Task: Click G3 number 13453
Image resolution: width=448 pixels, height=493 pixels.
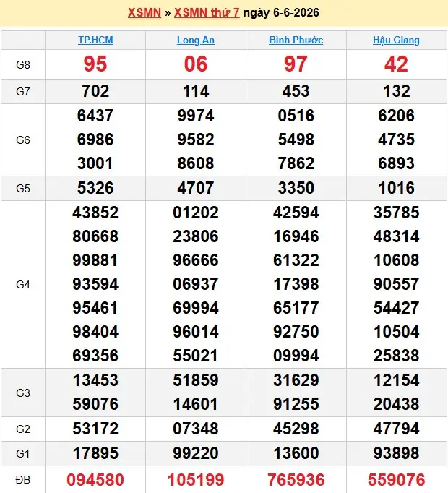Action: click(x=95, y=380)
